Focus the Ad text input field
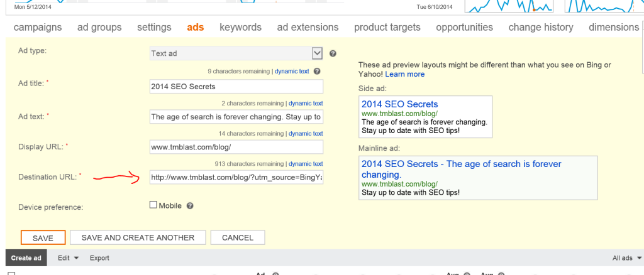The width and height of the screenshot is (644, 275). pos(236,117)
